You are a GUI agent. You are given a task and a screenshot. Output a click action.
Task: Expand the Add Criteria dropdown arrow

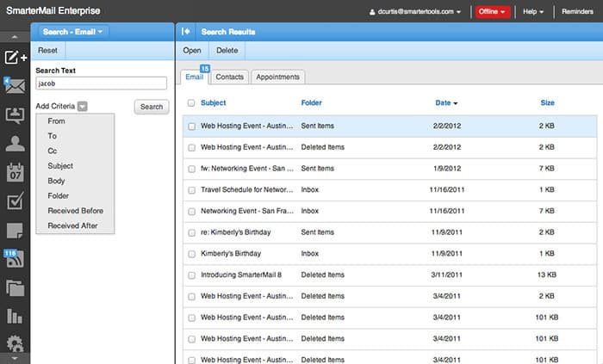pyautogui.click(x=83, y=107)
